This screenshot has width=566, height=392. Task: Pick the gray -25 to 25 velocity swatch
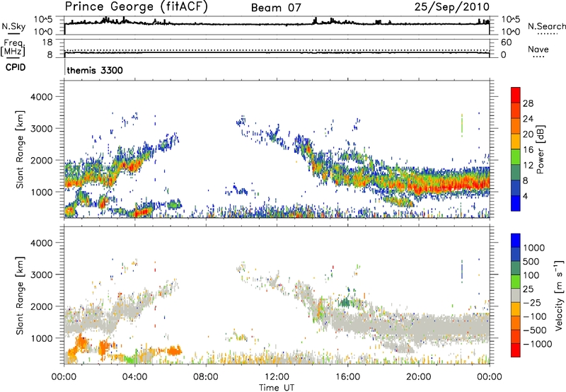(516, 295)
